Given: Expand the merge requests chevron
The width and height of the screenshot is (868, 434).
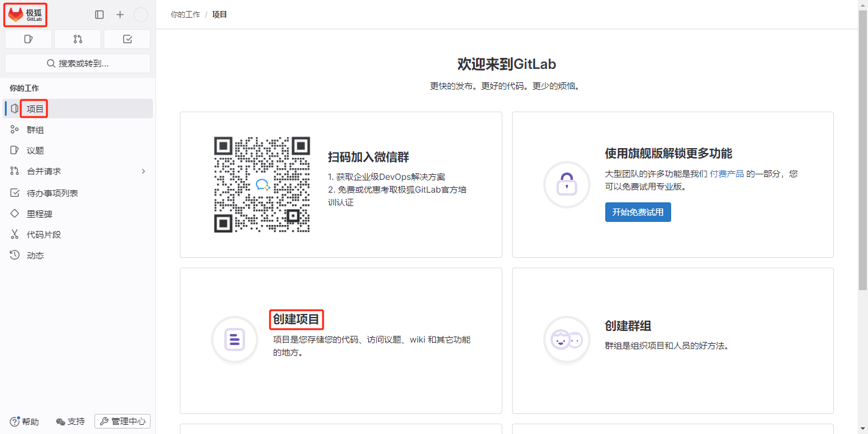Looking at the screenshot, I should pos(143,171).
